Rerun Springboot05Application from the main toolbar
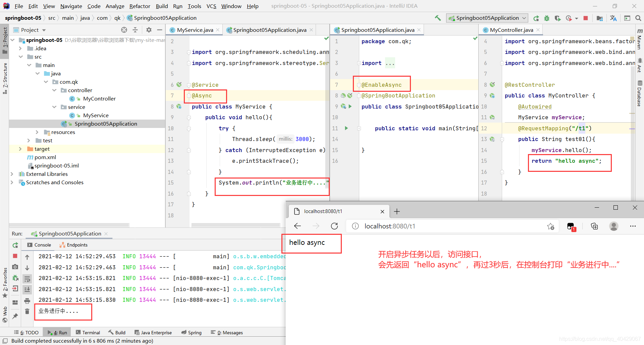Screen dimensions: 644x345 536,18
